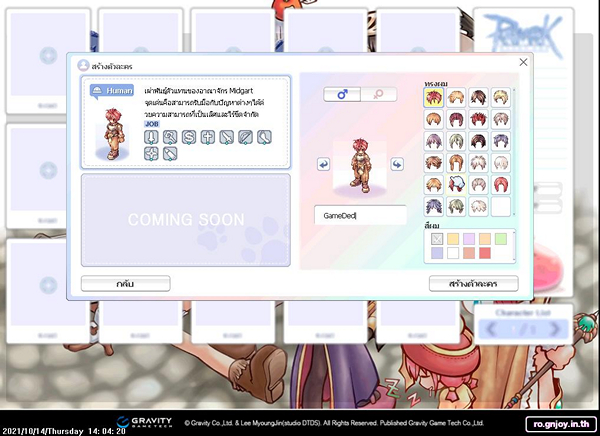Choose the first hairstyle in the grid

pos(433,98)
